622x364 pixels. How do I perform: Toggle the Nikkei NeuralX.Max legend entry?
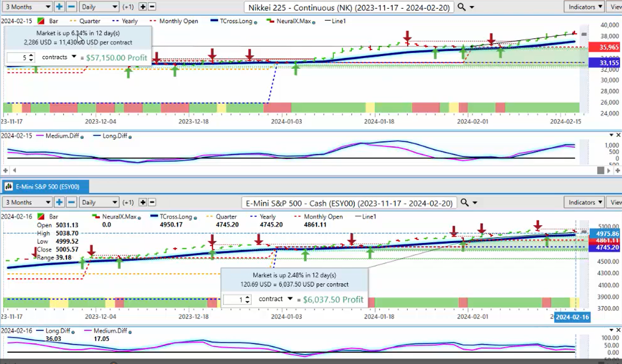click(x=291, y=21)
